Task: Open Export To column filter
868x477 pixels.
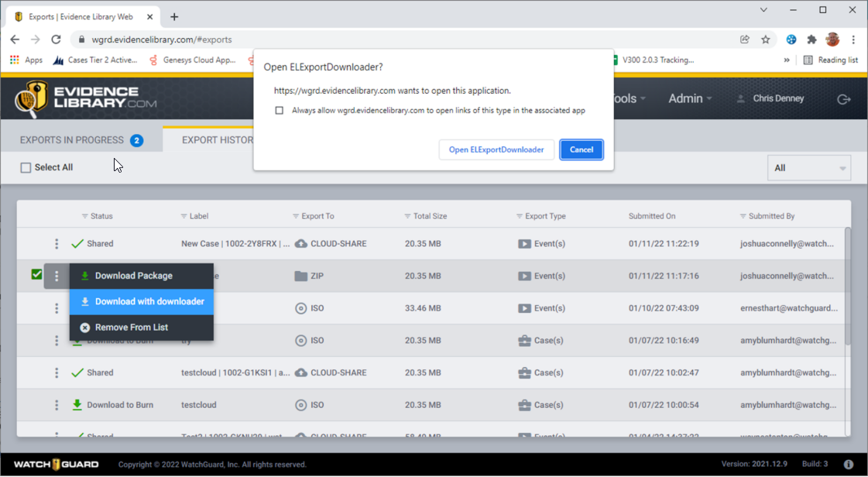Action: tap(296, 216)
